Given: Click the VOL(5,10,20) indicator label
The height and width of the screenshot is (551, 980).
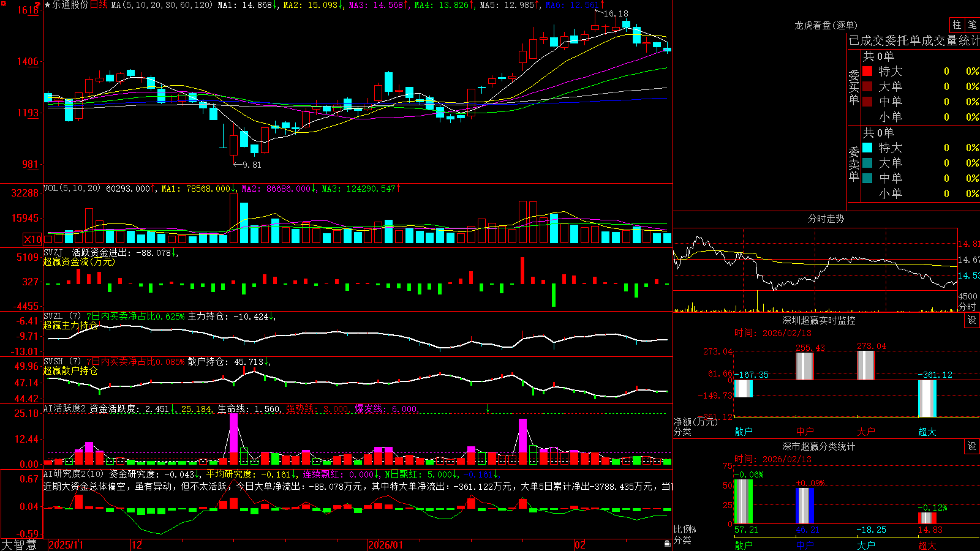Looking at the screenshot, I should [72, 188].
